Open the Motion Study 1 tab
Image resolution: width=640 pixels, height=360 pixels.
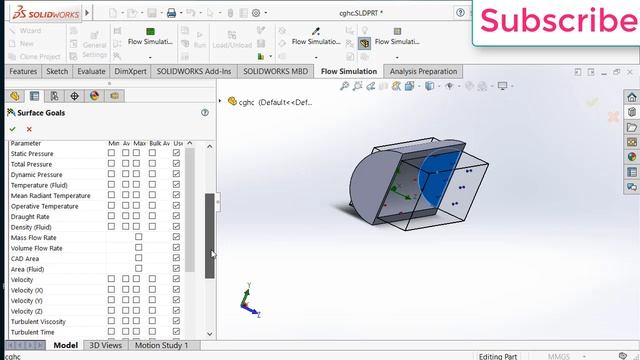161,345
